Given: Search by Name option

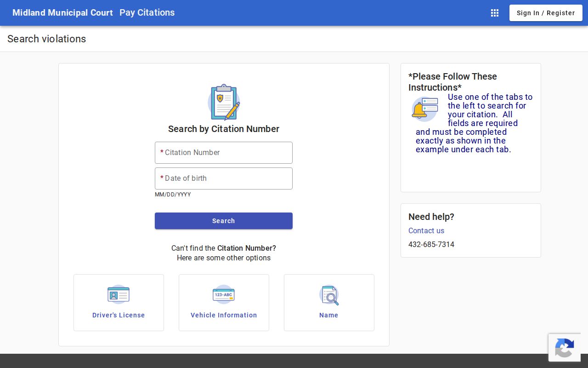Looking at the screenshot, I should (329, 303).
